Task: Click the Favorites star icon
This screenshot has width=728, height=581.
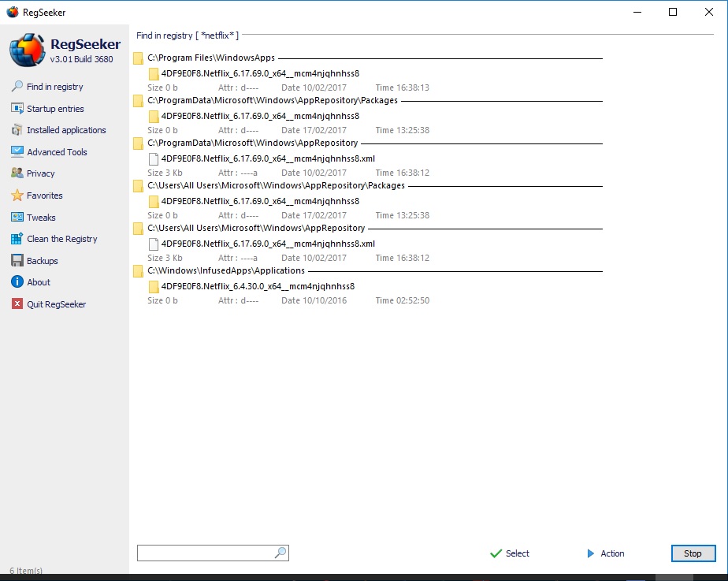Action: tap(17, 195)
